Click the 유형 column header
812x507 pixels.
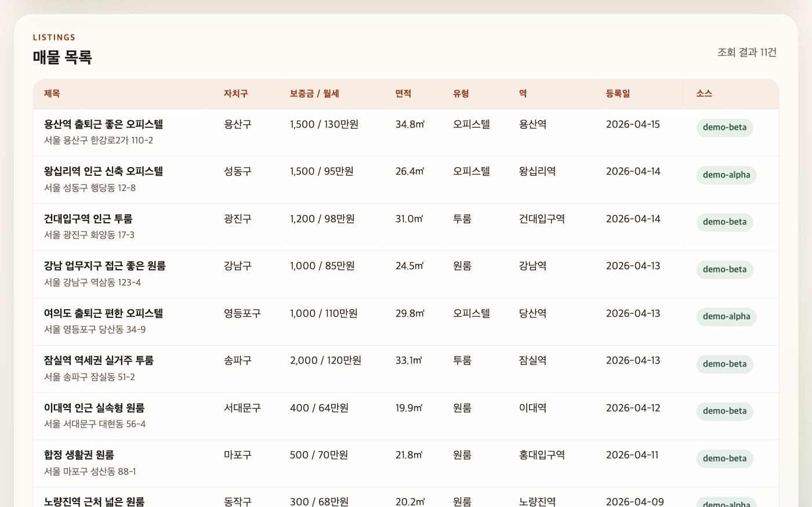click(461, 93)
